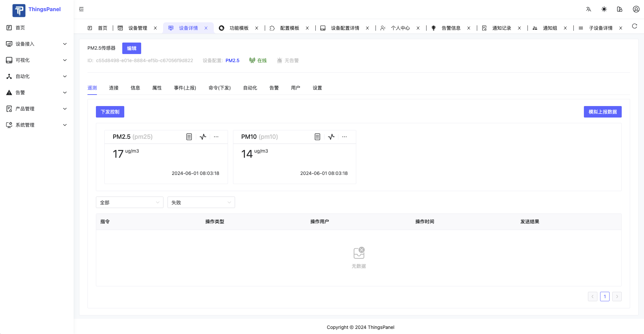The image size is (644, 334).
Task: Switch to 功能模板 page tab
Action: 239,28
